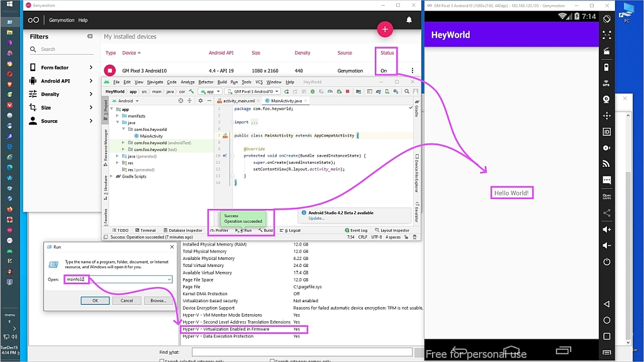Open the GPS widget in Genymotion sidebar

click(607, 84)
